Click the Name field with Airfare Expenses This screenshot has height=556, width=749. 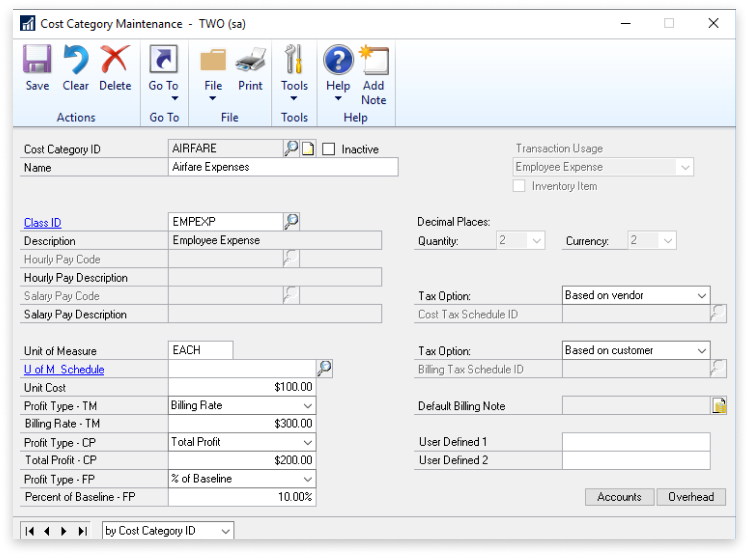click(x=283, y=167)
